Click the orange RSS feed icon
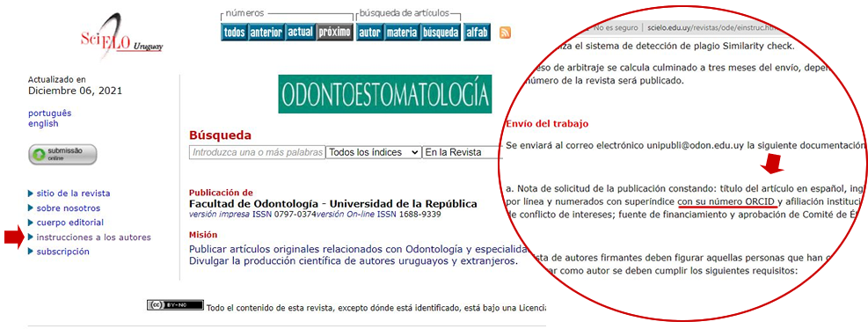 point(505,33)
